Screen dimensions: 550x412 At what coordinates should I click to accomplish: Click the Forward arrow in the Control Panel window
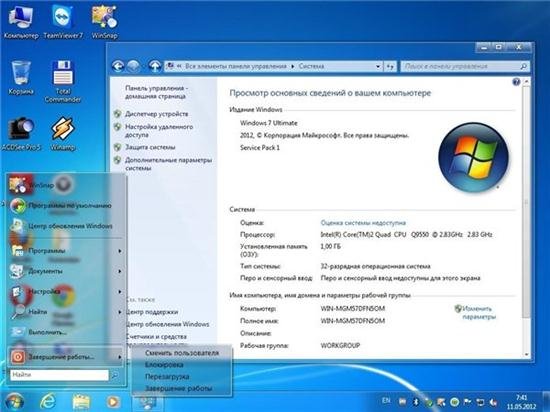[x=133, y=66]
